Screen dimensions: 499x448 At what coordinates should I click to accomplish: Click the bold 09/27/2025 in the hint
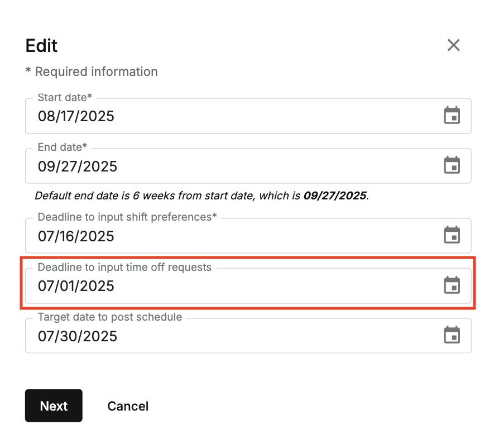pos(335,196)
